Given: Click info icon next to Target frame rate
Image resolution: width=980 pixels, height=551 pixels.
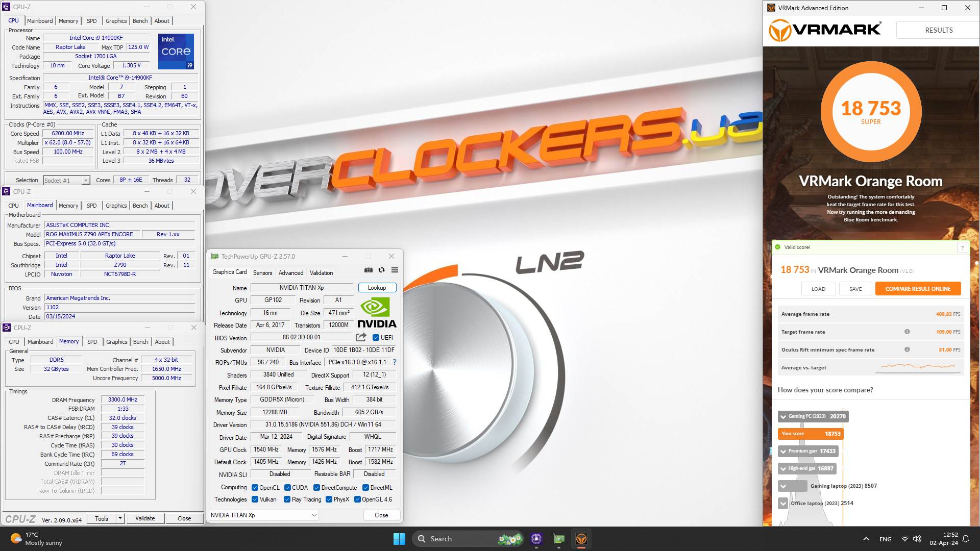Looking at the screenshot, I should (x=907, y=332).
